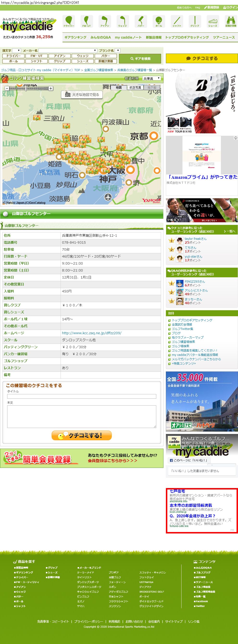Image resolution: width=238 pixels, height=644 pixels.
Task: Open the initial letter (頭文字) dropdown
Action: click(x=17, y=50)
